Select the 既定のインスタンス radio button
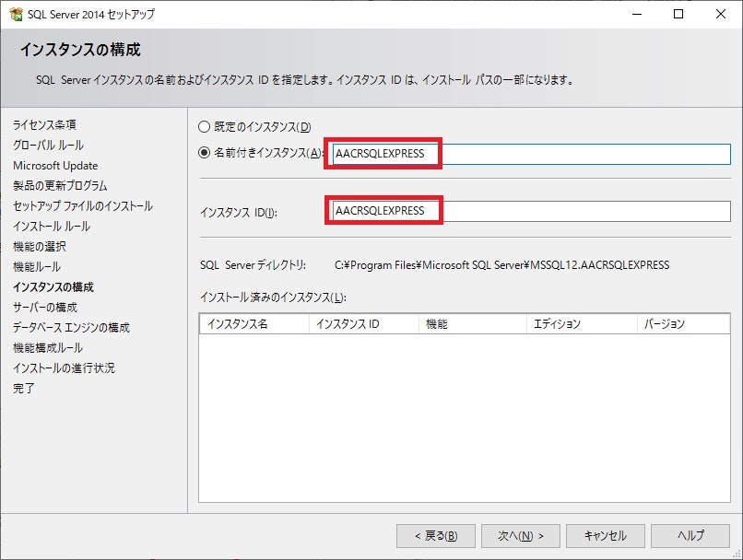Viewport: 743px width, 560px height. 204,127
